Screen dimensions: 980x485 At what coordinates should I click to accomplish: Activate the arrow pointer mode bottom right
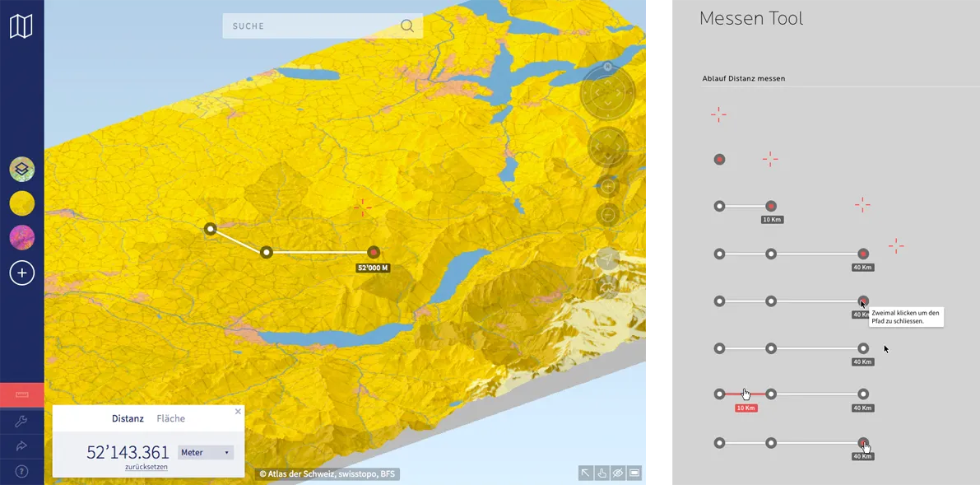pyautogui.click(x=586, y=473)
